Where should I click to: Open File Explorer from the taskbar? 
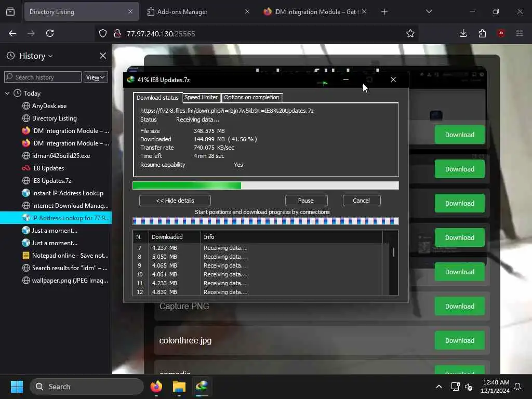(179, 387)
